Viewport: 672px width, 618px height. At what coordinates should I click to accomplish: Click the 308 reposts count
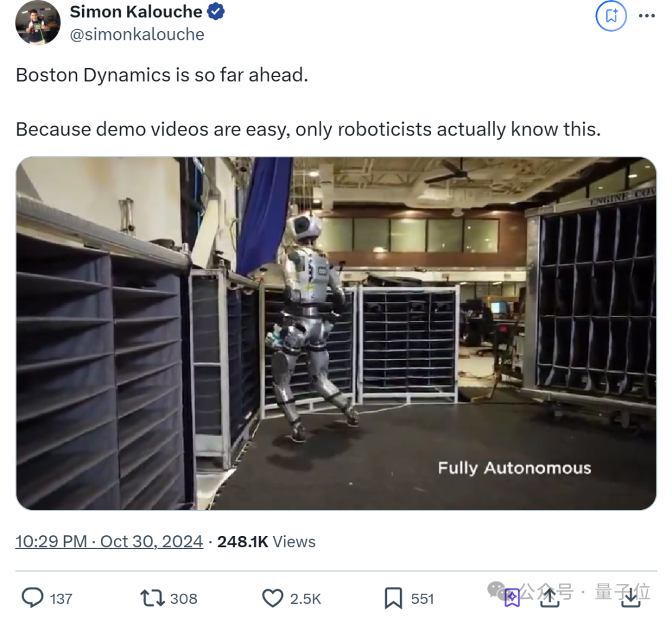coord(184,599)
